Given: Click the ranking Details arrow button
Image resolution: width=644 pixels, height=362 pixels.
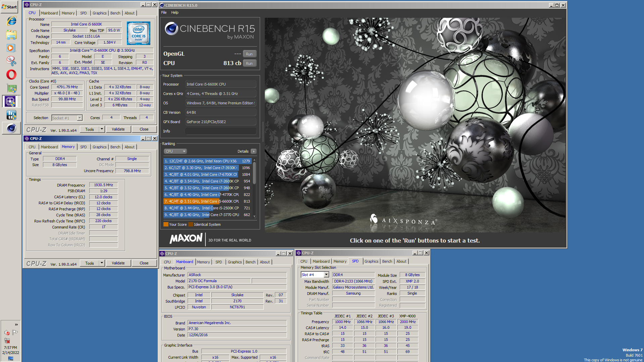Looking at the screenshot, I should (254, 151).
